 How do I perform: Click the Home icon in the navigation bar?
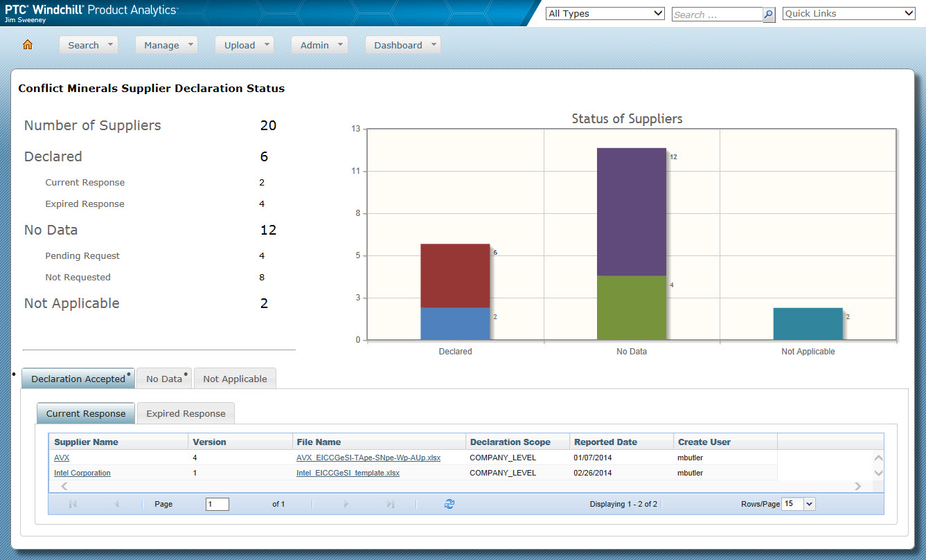(x=27, y=44)
